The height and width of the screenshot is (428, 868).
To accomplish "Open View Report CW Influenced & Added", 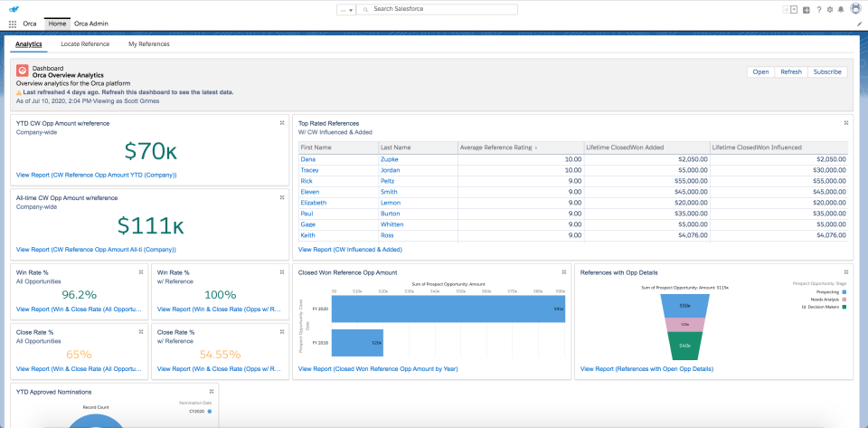I will [351, 250].
